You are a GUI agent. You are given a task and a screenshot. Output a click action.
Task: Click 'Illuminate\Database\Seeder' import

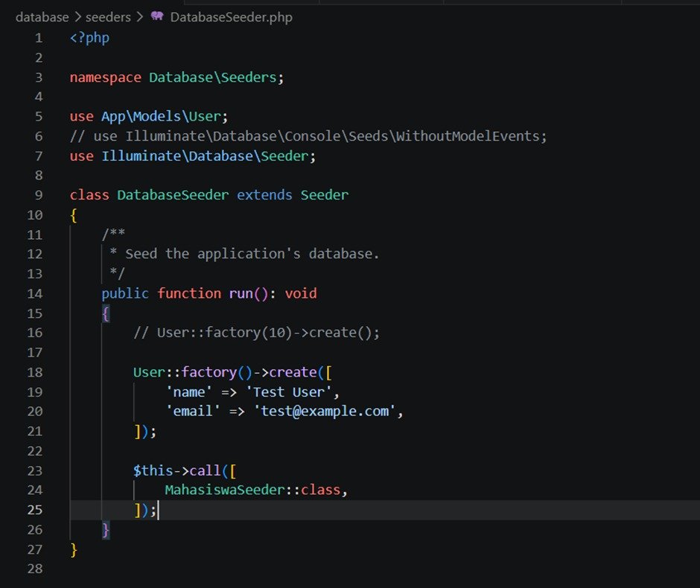(x=206, y=156)
